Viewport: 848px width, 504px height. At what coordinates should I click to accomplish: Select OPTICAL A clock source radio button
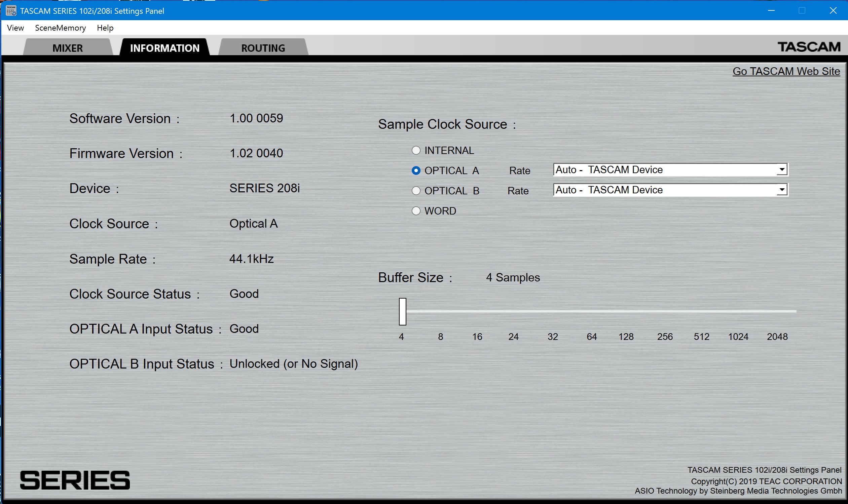[x=416, y=170]
